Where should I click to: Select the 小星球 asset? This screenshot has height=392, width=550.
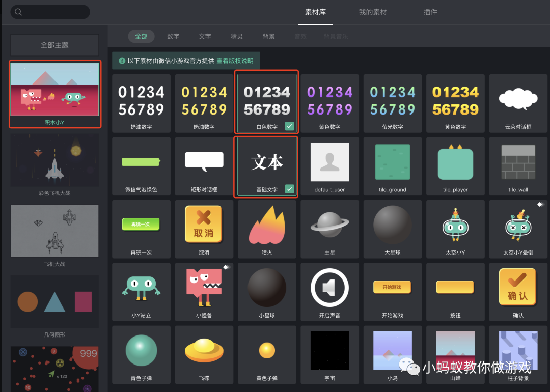267,292
